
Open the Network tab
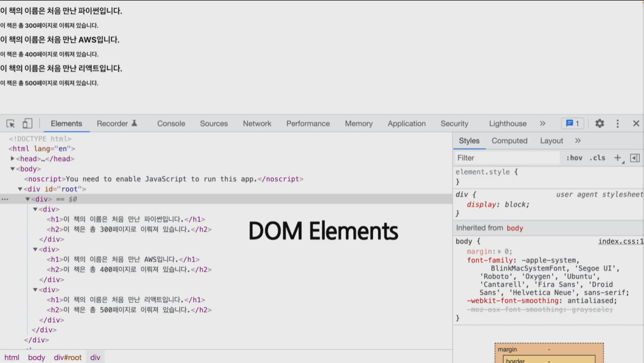click(x=257, y=123)
